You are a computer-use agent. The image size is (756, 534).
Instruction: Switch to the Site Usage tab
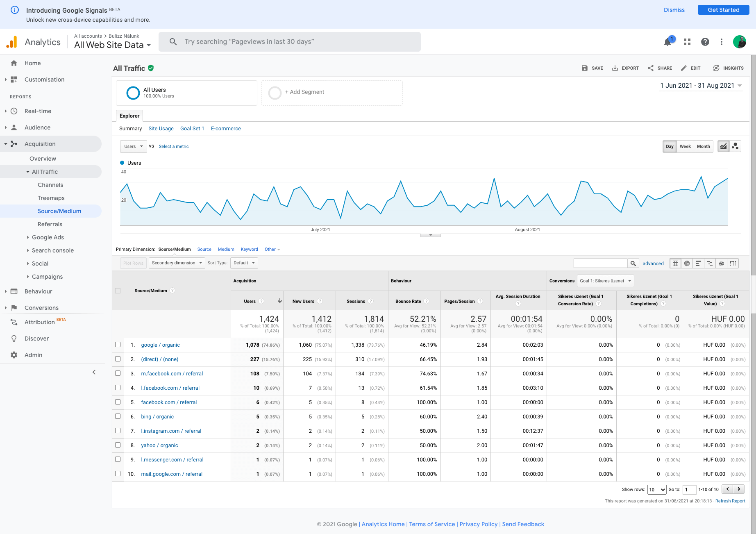tap(161, 129)
